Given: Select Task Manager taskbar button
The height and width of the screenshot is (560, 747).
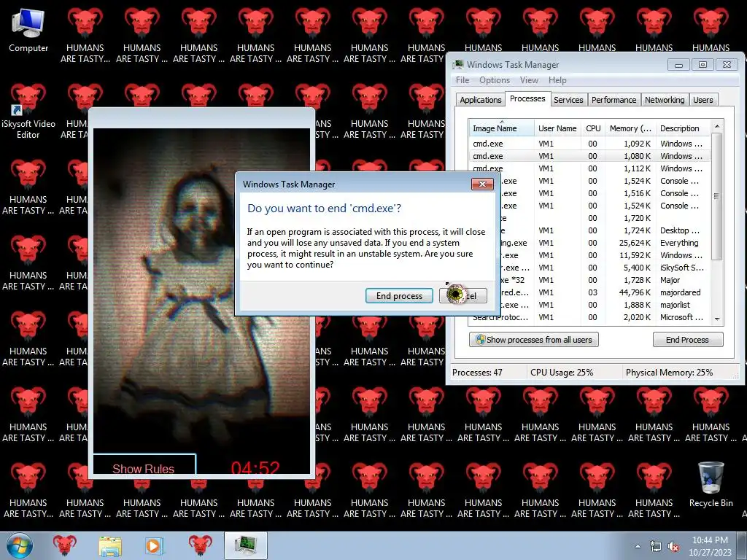Looking at the screenshot, I should [x=245, y=545].
